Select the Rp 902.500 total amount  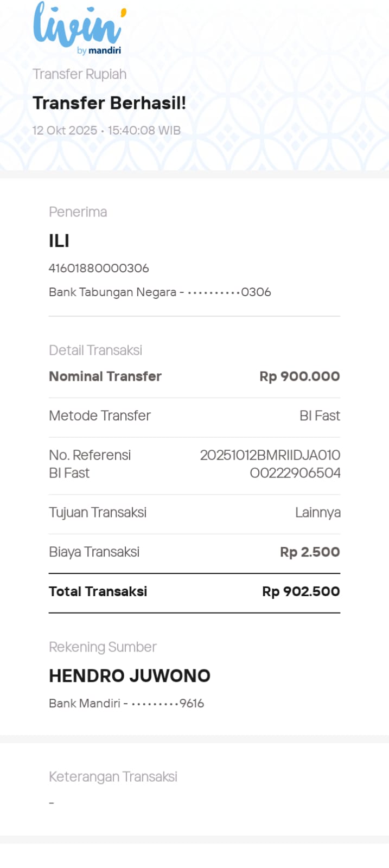(301, 592)
